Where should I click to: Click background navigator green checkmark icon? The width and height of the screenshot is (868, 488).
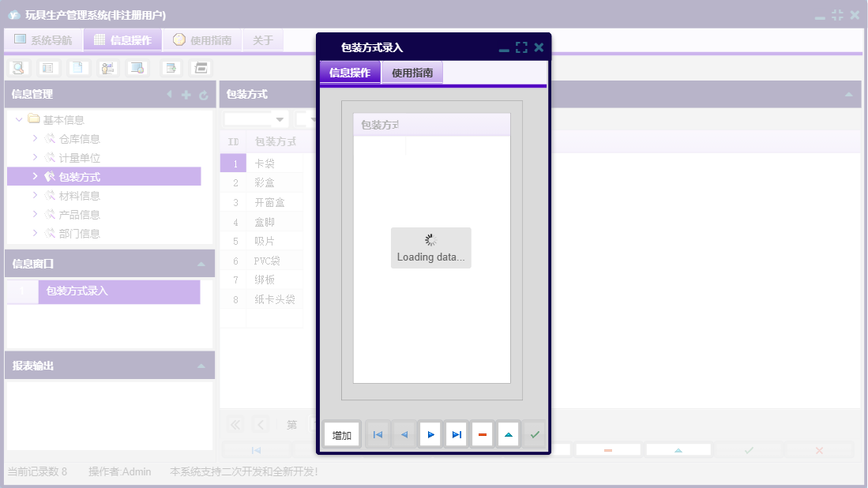[x=749, y=450]
